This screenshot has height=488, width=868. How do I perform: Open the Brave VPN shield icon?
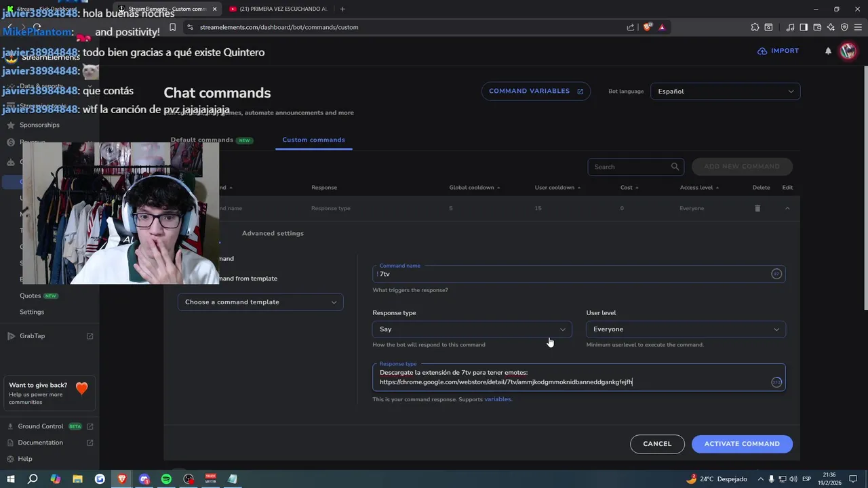pos(844,27)
